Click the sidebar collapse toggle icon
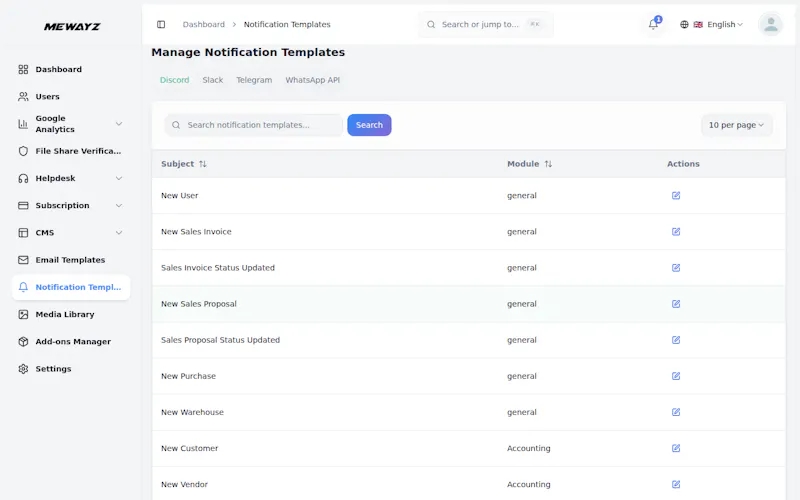The height and width of the screenshot is (500, 800). (161, 24)
